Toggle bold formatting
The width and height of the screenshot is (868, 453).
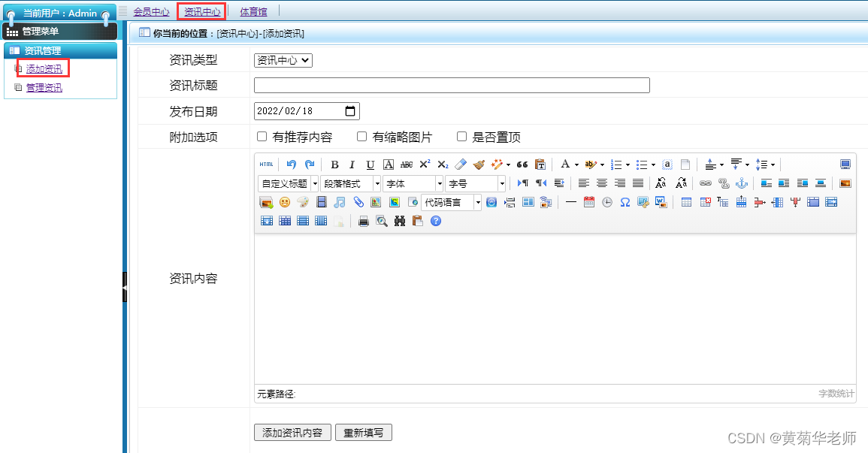click(x=334, y=165)
